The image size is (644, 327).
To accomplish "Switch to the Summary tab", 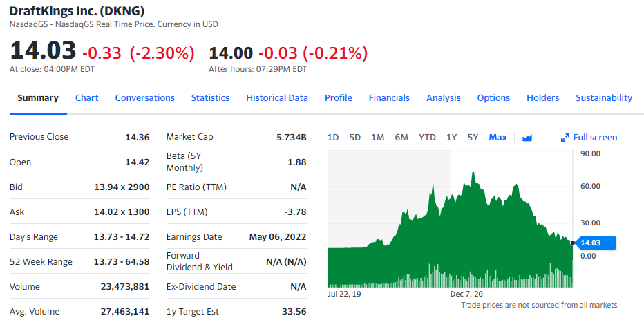I will 38,97.
